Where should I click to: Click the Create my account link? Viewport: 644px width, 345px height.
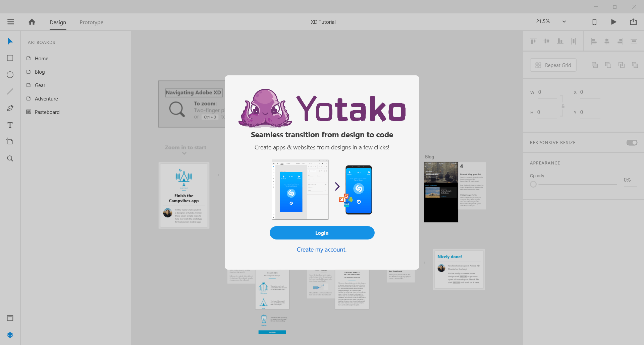[x=322, y=249]
